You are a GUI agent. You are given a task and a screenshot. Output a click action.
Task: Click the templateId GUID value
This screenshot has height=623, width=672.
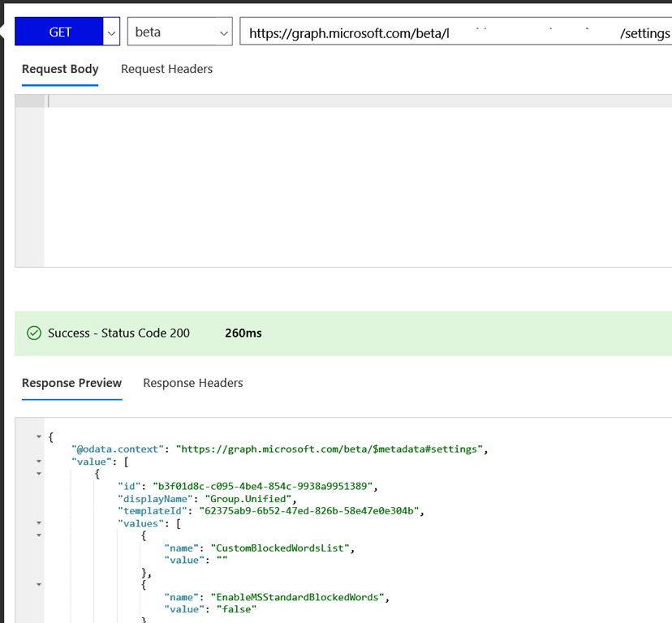click(x=311, y=511)
